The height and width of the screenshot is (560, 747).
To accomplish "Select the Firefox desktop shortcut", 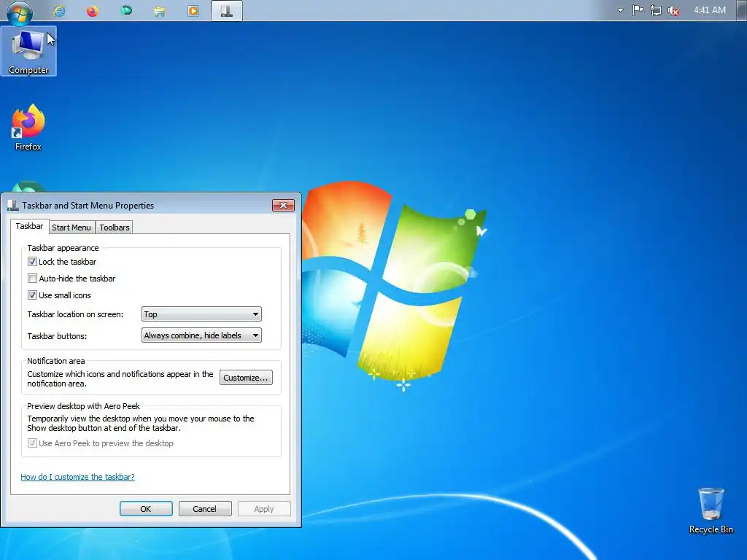I will [x=28, y=127].
